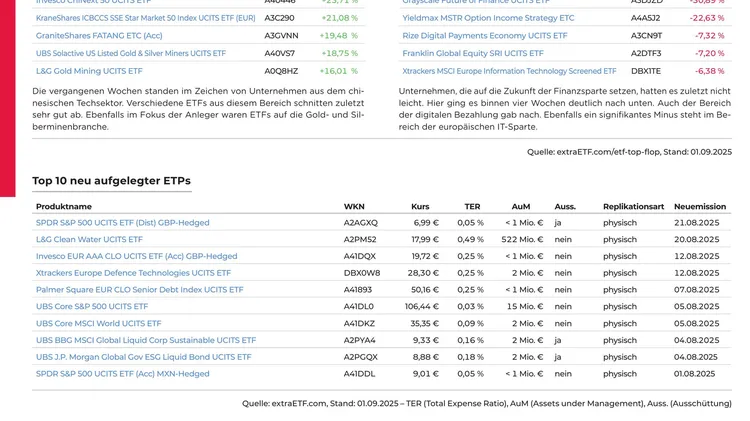Open Xtrackers MSCI Europe Information Technology Screened ETF
This screenshot has width=750, height=421.
(x=509, y=71)
